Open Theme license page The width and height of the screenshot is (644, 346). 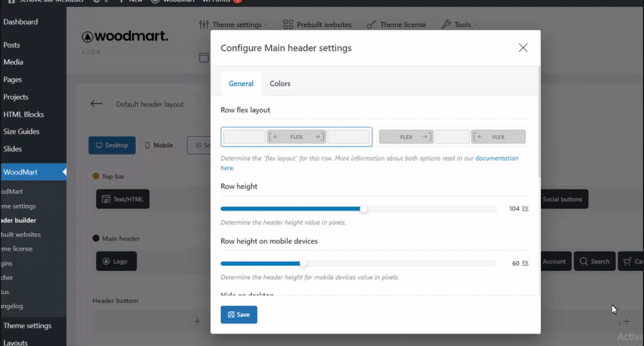coord(396,24)
